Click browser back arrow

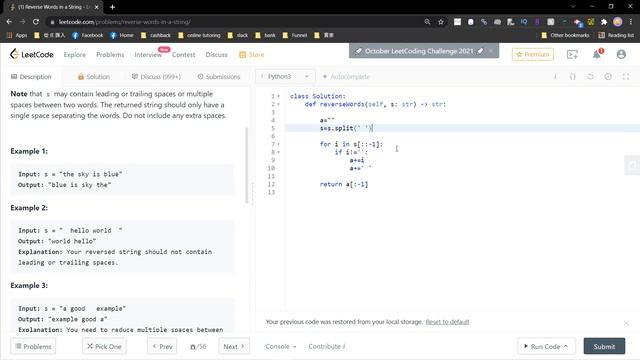tap(9, 22)
